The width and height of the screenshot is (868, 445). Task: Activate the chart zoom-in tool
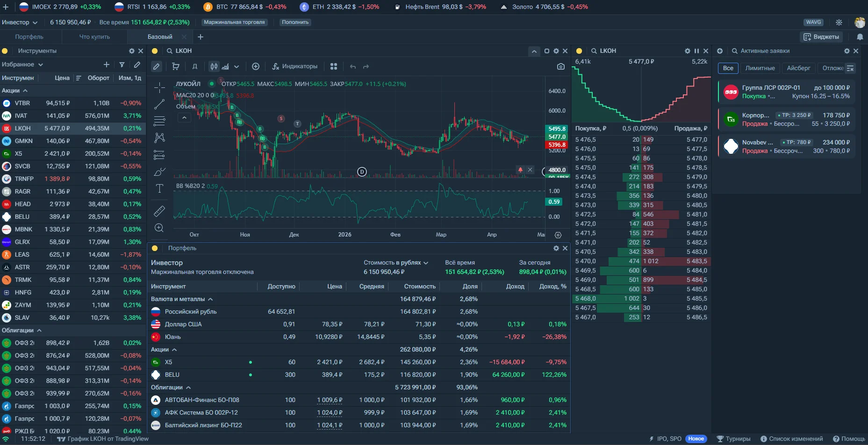(159, 228)
